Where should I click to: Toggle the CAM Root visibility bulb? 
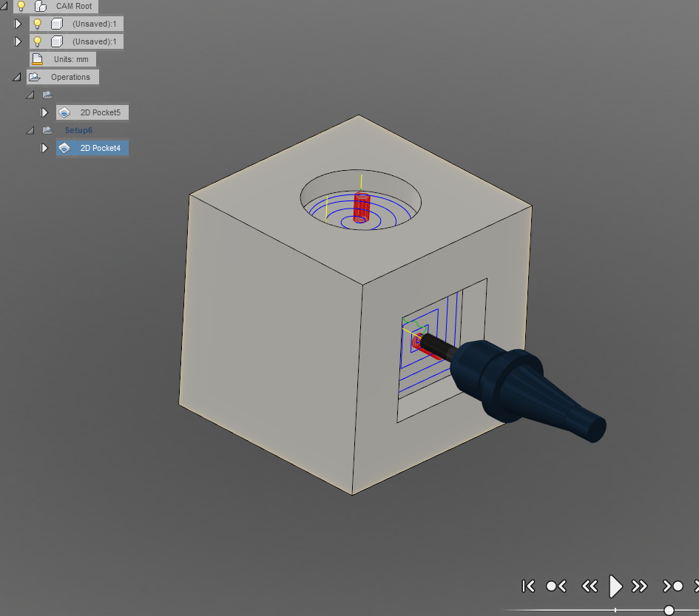21,6
